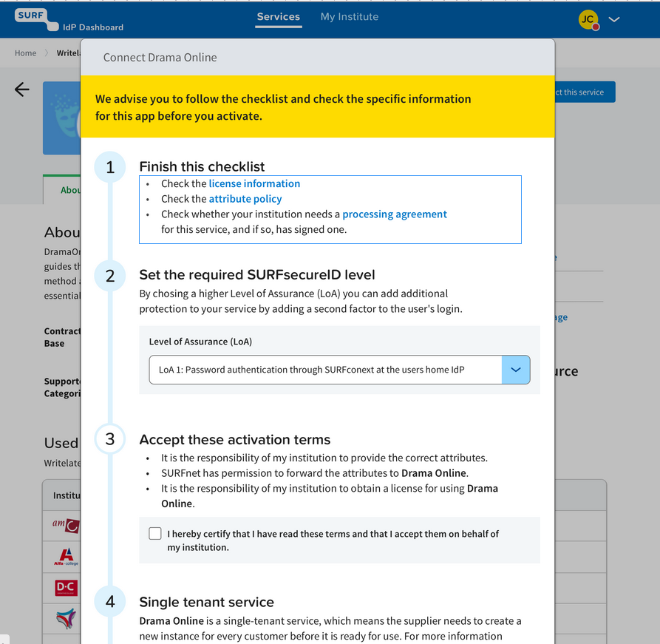Switch to the Services tab
This screenshot has width=660, height=644.
(x=278, y=17)
